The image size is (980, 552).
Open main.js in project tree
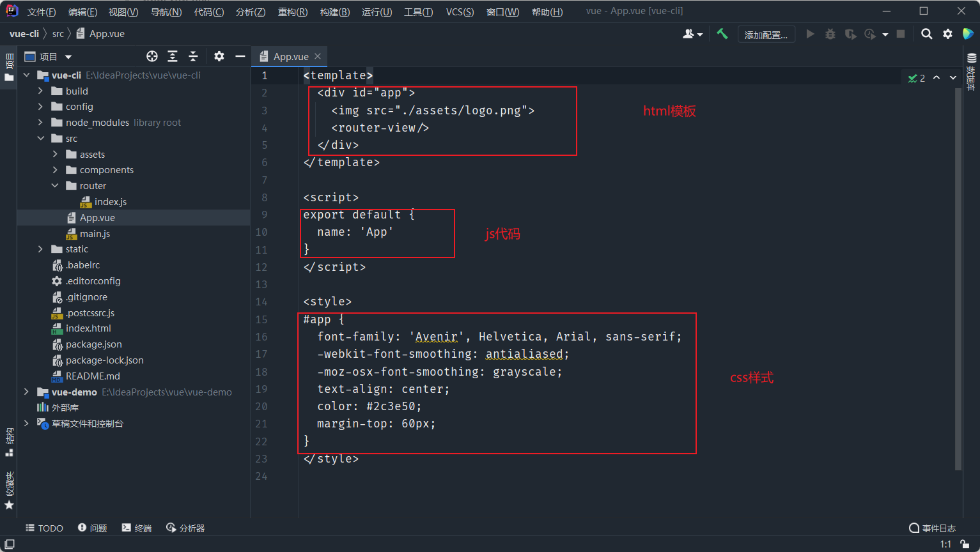pos(95,234)
